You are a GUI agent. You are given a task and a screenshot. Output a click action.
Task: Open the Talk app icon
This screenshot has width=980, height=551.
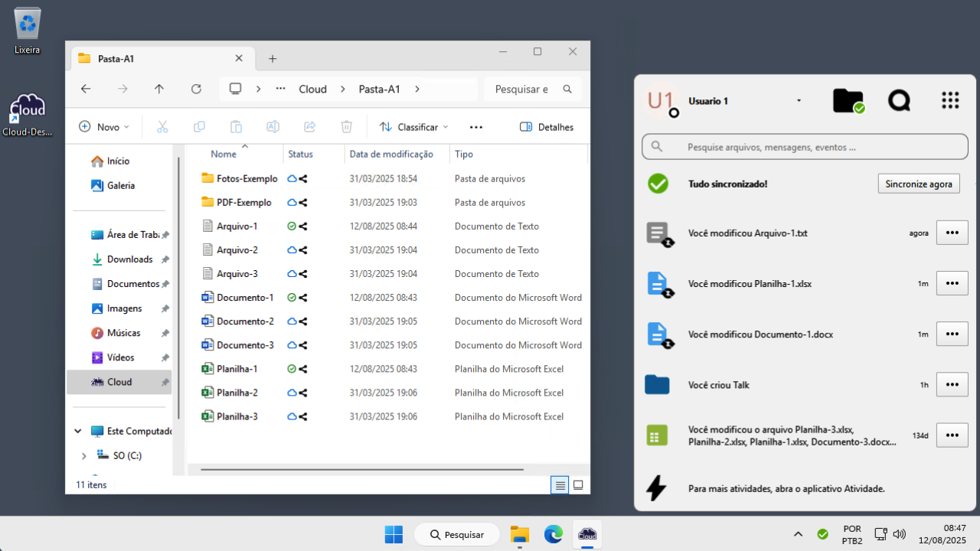(x=899, y=101)
